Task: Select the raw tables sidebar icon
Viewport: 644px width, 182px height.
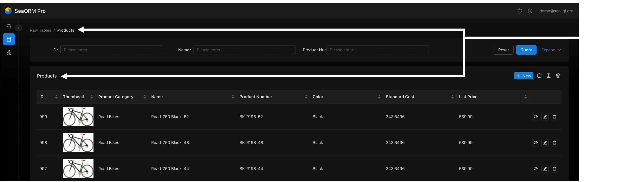Action: pyautogui.click(x=9, y=39)
